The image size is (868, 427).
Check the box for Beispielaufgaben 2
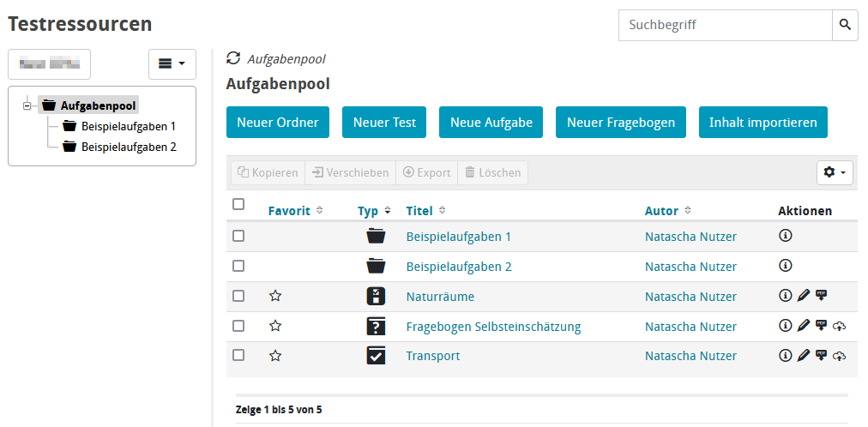tap(238, 266)
